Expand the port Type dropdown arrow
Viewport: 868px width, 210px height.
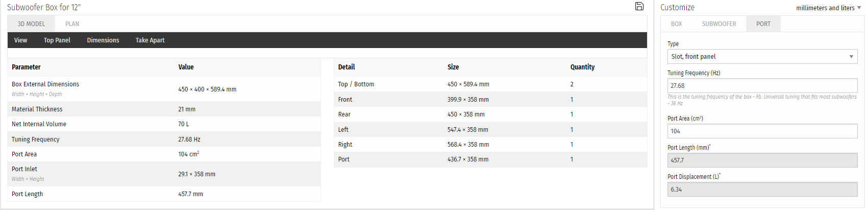coord(851,57)
